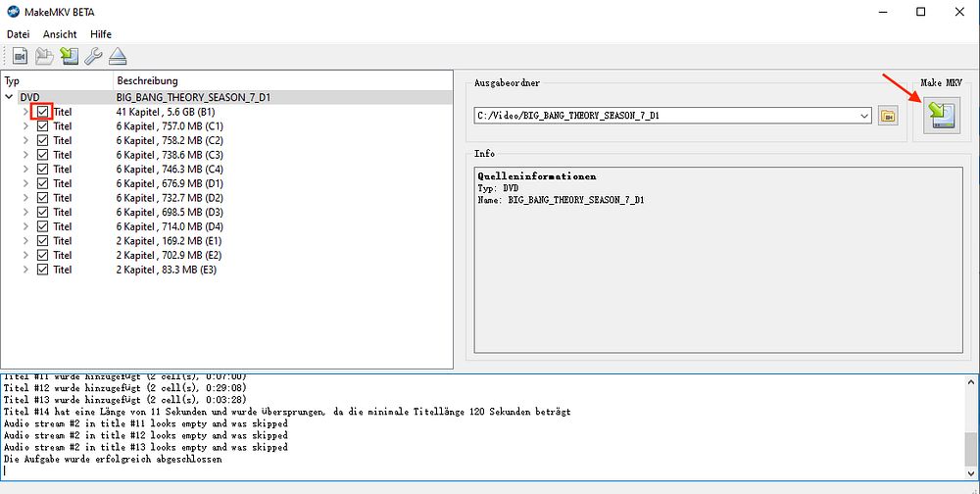The height and width of the screenshot is (494, 980).
Task: Toggle the 758.2 MB (C2) title checkbox
Action: (42, 141)
